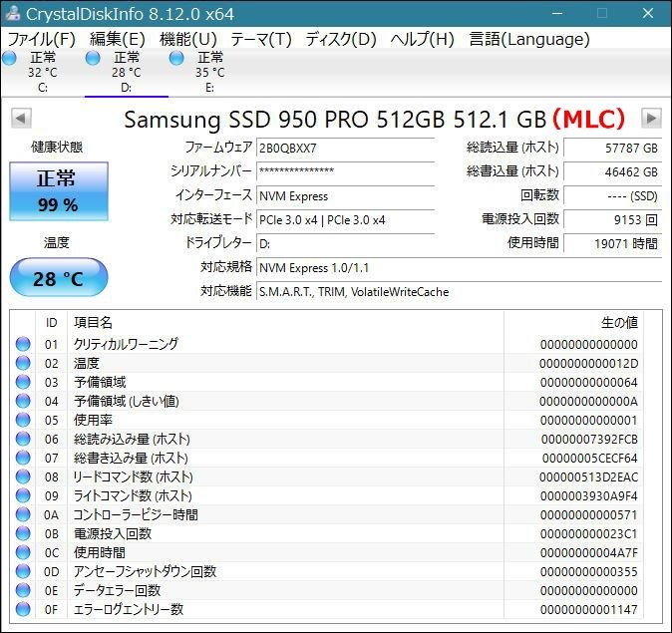Click status orb of attribute 07 row
Viewport: 672px width, 633px height.
(x=23, y=458)
